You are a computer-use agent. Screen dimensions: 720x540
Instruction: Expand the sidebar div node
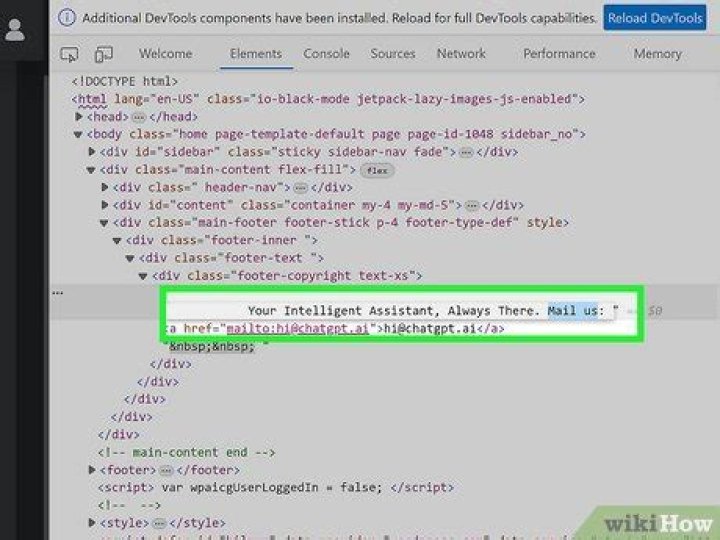tap(91, 152)
